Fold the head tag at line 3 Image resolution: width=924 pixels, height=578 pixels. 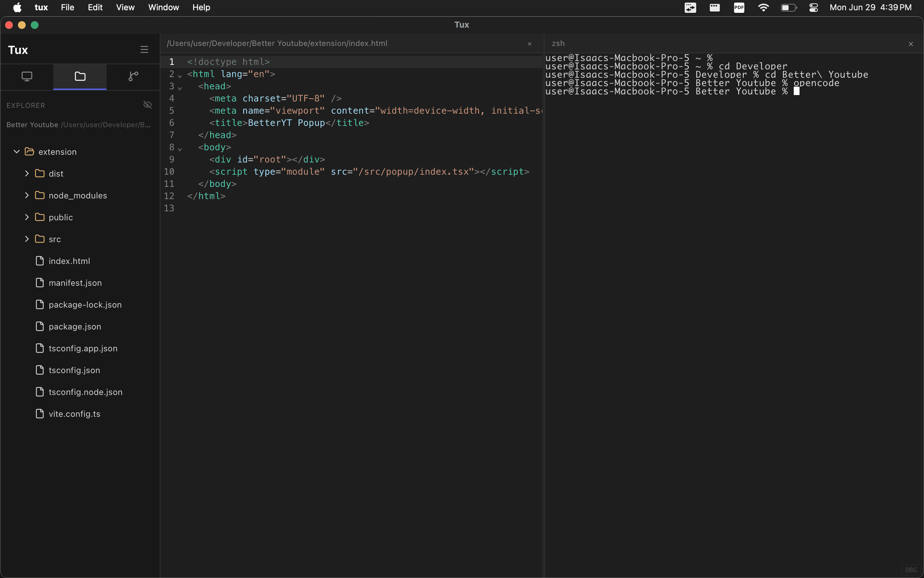pos(180,88)
